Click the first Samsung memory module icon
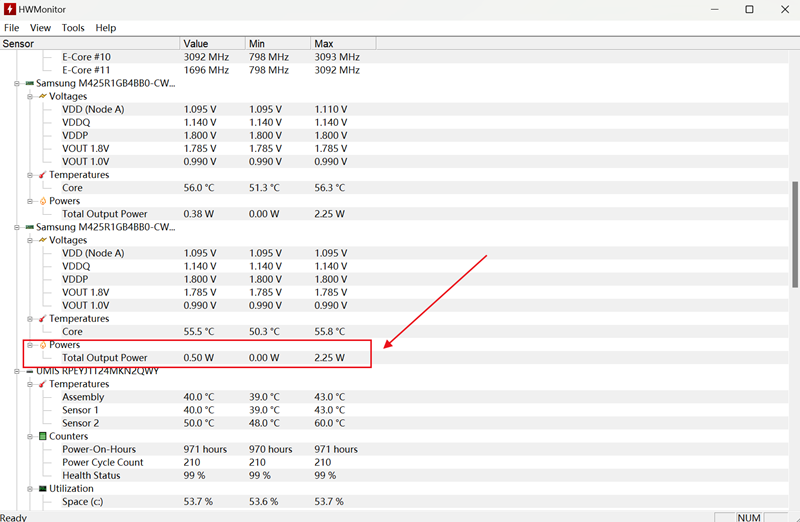Image resolution: width=800 pixels, height=522 pixels. (x=29, y=84)
